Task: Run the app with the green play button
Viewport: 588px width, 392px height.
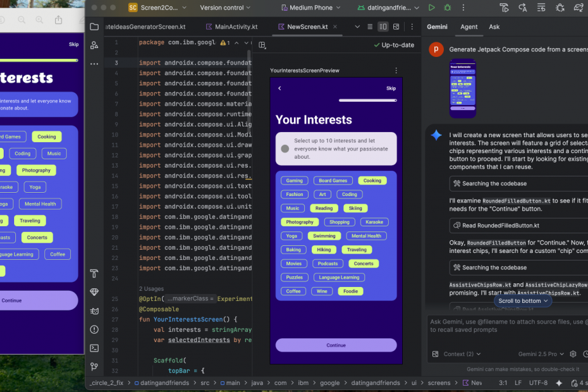Action: click(x=432, y=8)
